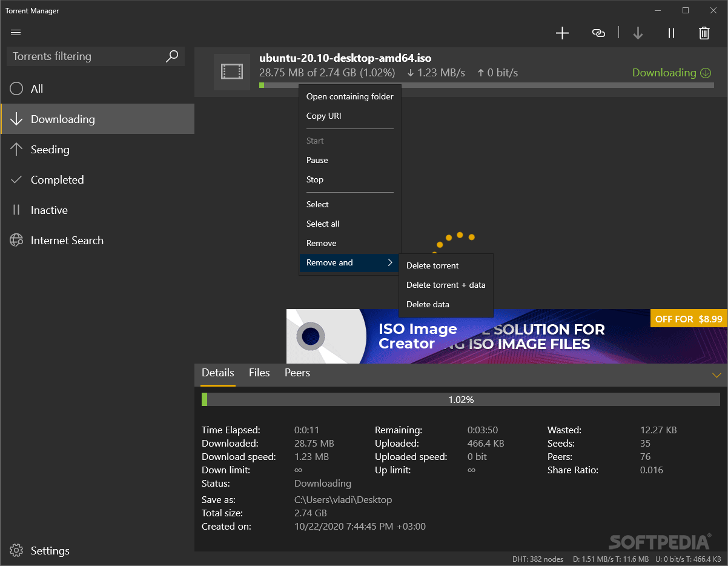The height and width of the screenshot is (566, 728).
Task: Click the Seeding up-arrow icon
Action: 16,150
